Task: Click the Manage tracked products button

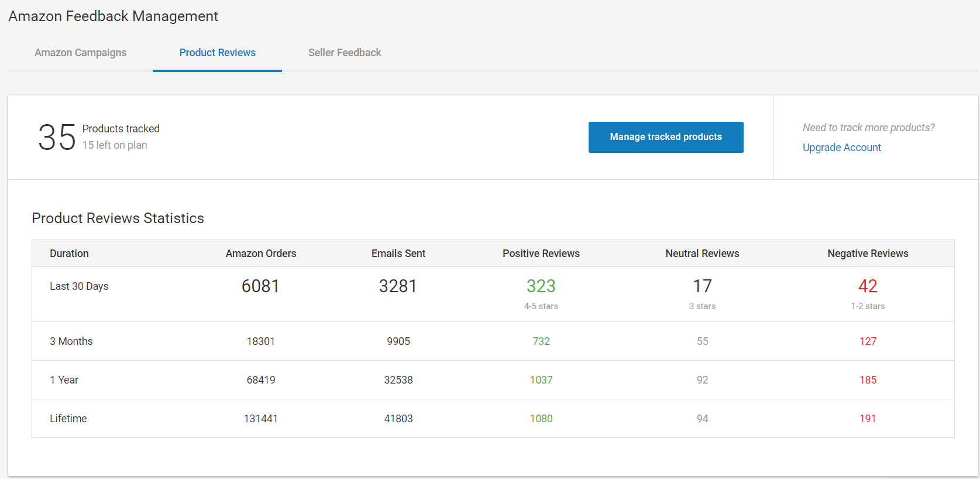Action: tap(665, 137)
